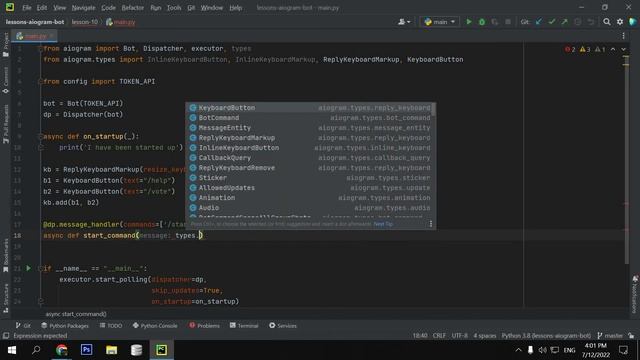This screenshot has height=360, width=640.
Task: Open Google Chrome from the taskbar
Action: click(x=62, y=350)
